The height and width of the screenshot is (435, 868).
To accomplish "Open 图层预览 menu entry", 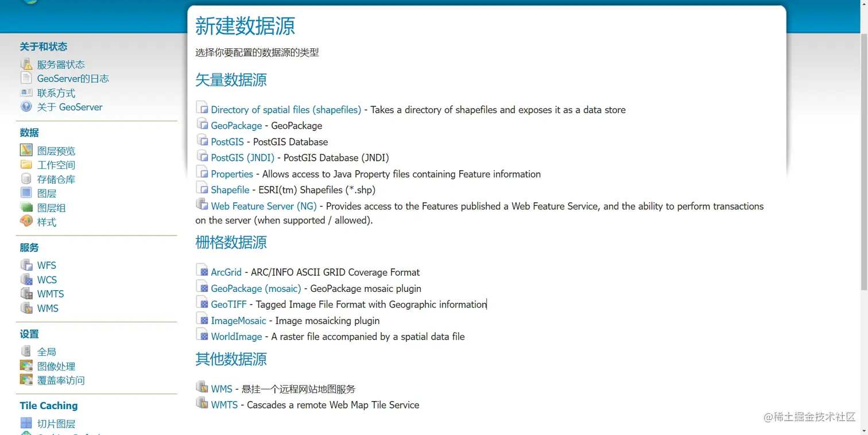I will click(x=56, y=151).
